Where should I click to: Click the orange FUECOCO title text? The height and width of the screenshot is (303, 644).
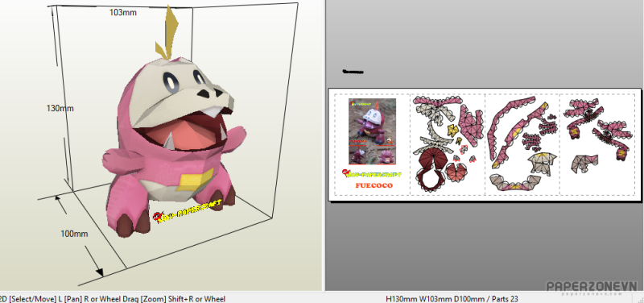click(x=374, y=185)
